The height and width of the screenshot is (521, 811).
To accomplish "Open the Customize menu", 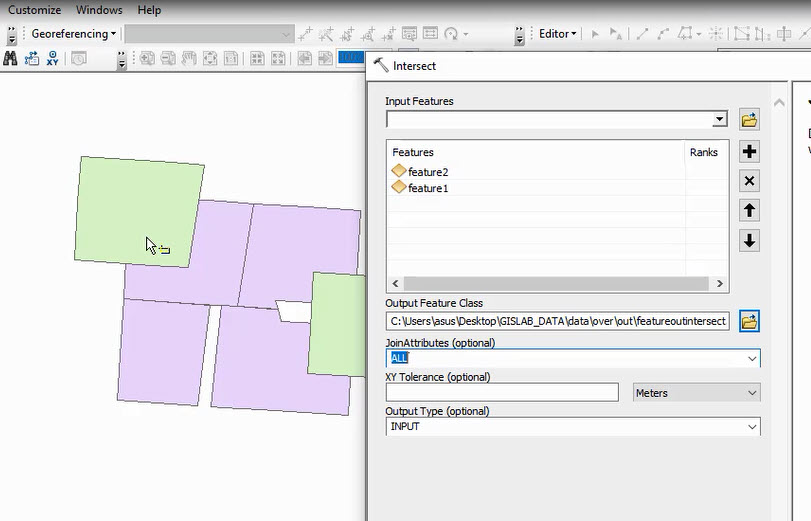I will coord(35,10).
